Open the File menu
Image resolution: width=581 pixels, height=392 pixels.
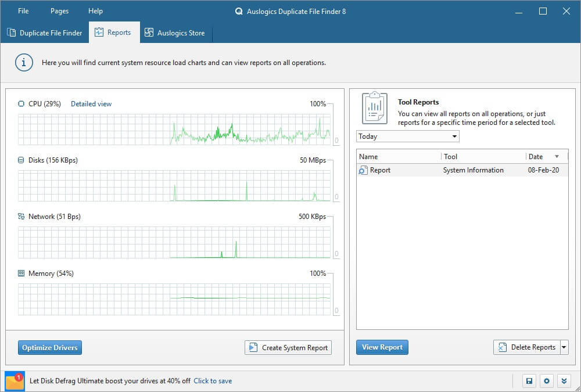(x=23, y=11)
